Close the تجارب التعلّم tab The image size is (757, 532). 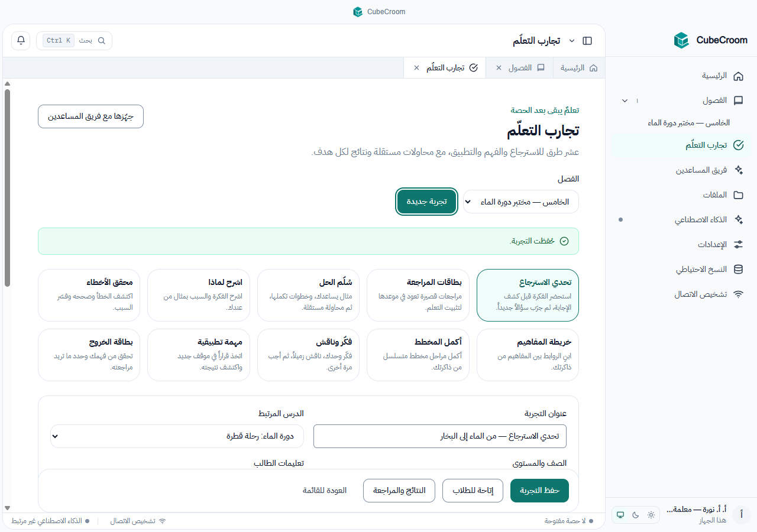point(416,68)
